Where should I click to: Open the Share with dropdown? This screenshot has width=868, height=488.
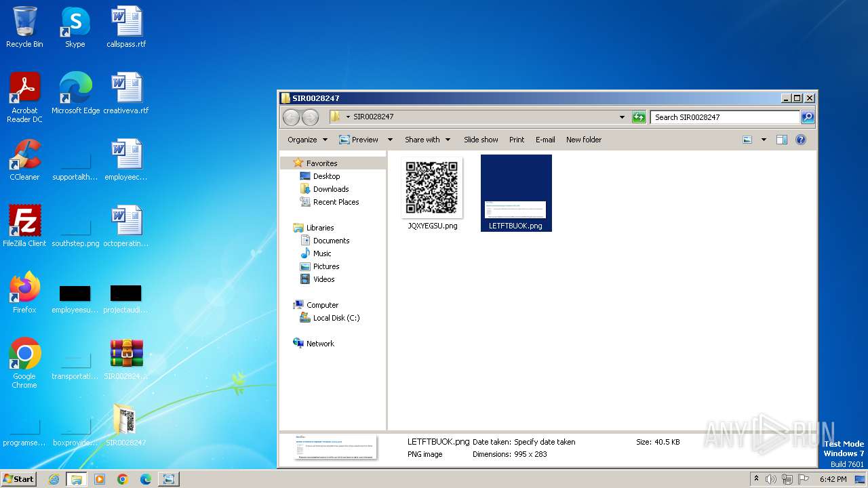[427, 140]
